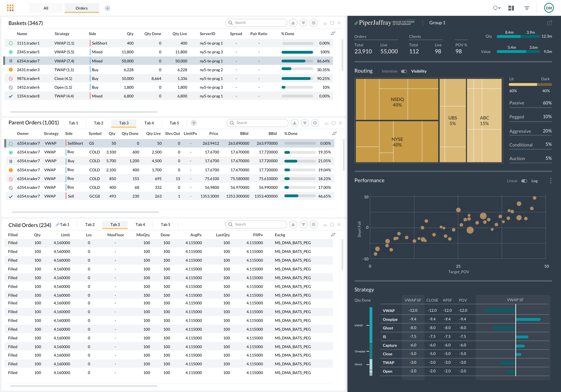
Task: Open the Performance panel overflow menu
Action: (x=551, y=181)
